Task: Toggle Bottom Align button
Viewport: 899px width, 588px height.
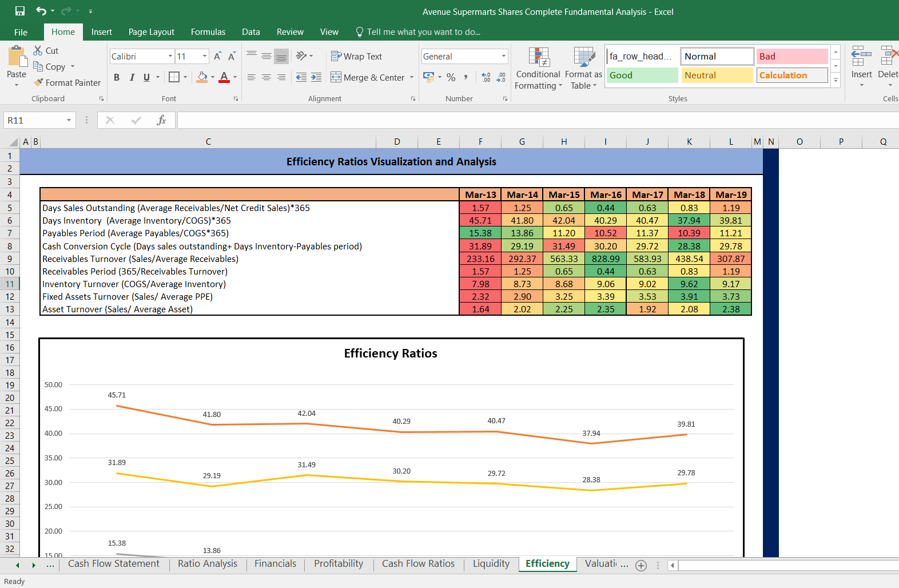Action: (281, 55)
